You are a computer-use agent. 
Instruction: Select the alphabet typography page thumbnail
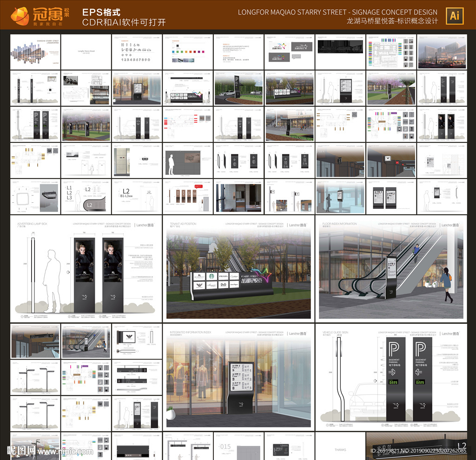[x=238, y=52]
